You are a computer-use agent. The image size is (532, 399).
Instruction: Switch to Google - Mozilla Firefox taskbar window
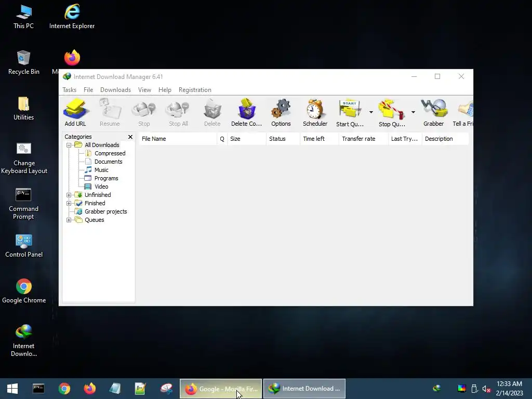pyautogui.click(x=220, y=389)
